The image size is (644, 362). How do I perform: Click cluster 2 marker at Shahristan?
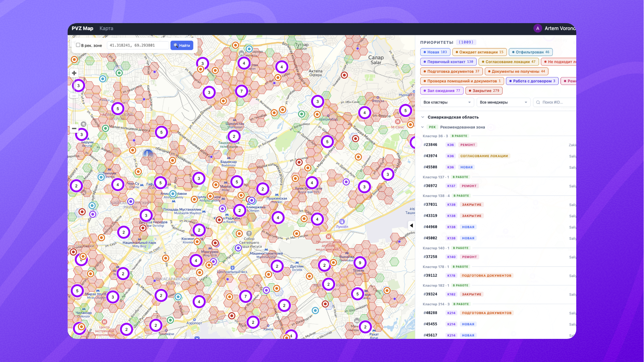click(x=234, y=136)
